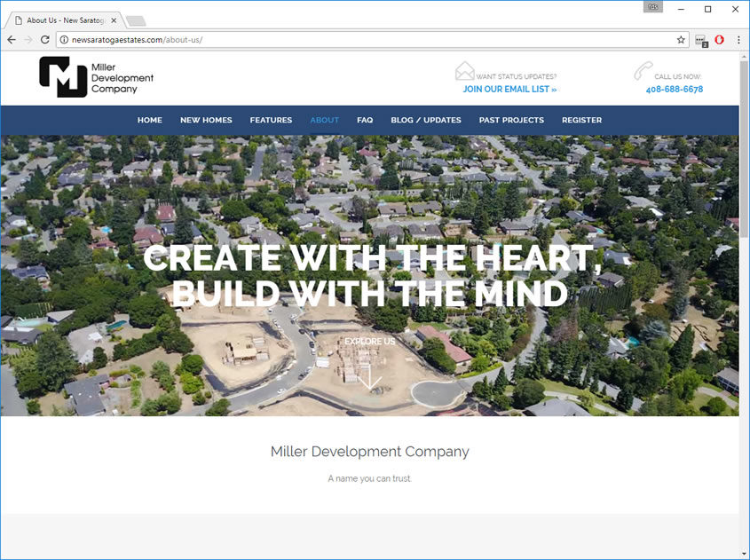Click the Miller Development Company logo
The height and width of the screenshot is (560, 750).
coord(96,77)
